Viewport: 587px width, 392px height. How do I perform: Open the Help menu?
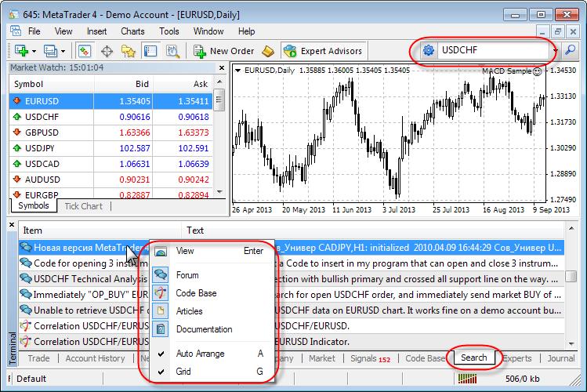[x=246, y=31]
